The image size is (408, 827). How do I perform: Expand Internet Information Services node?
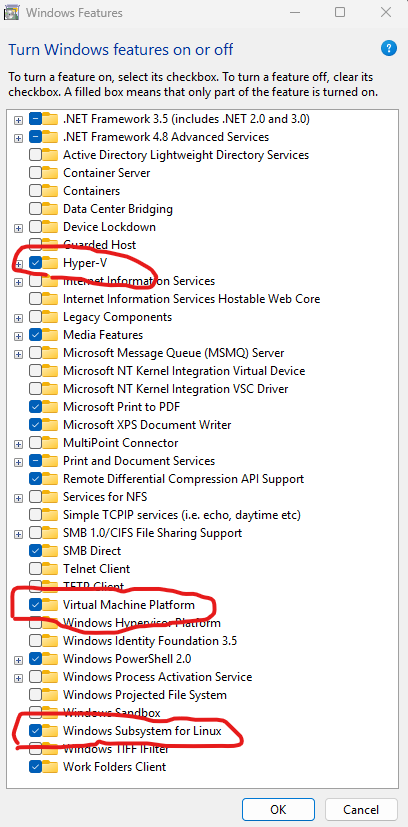click(18, 282)
